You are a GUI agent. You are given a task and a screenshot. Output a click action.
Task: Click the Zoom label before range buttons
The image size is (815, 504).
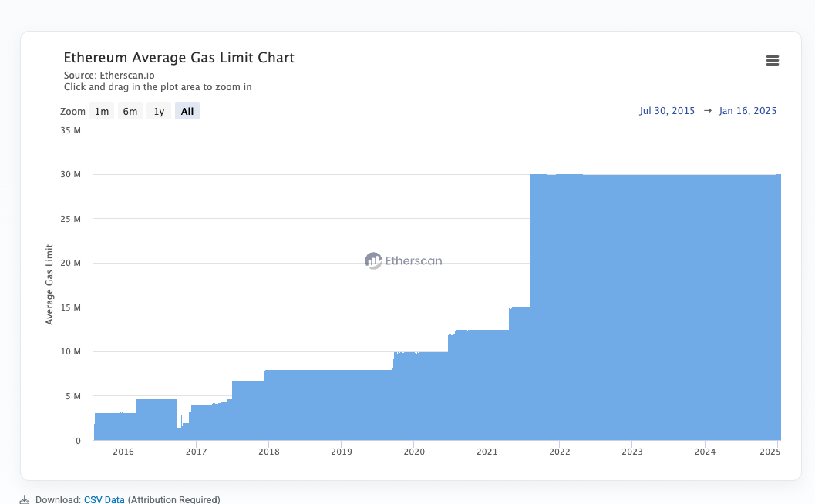pos(72,112)
